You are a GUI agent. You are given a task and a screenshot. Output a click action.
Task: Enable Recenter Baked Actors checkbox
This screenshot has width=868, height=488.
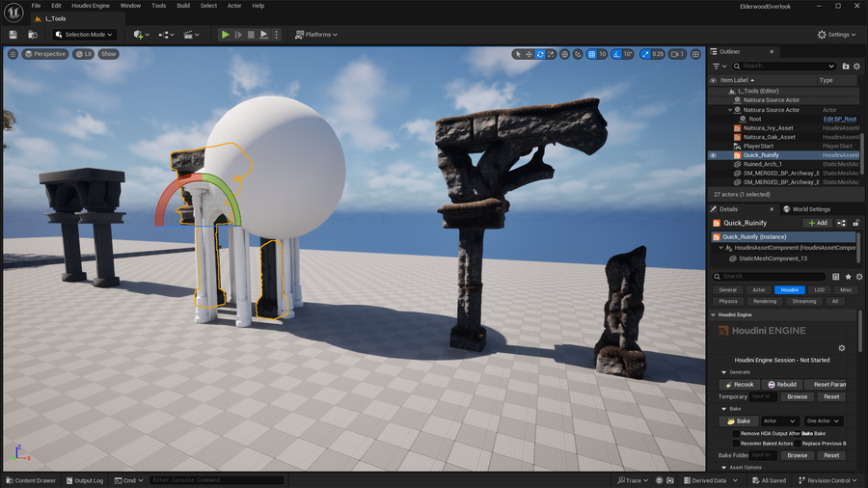[x=736, y=444]
